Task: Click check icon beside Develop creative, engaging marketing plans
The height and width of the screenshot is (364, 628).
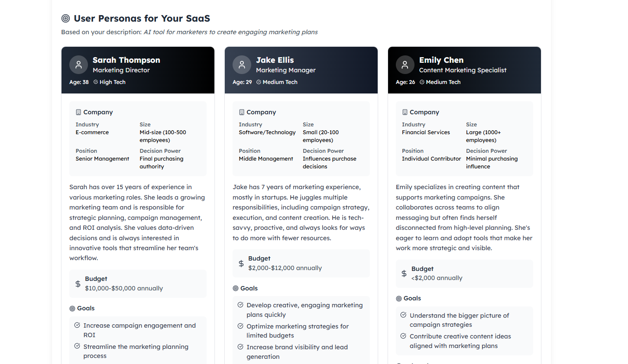Action: click(x=240, y=305)
